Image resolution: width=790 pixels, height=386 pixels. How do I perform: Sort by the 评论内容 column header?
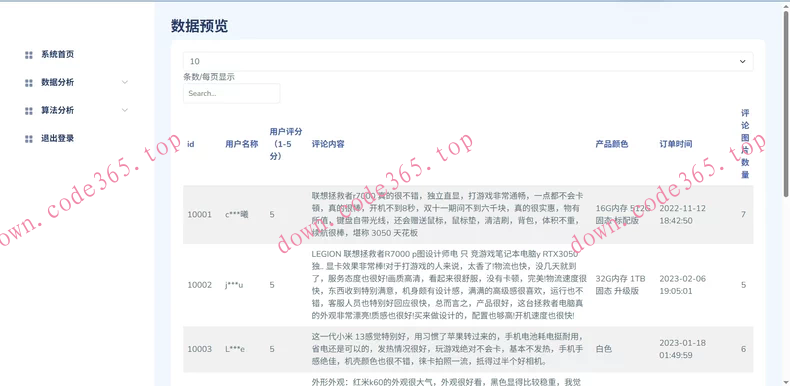[328, 144]
